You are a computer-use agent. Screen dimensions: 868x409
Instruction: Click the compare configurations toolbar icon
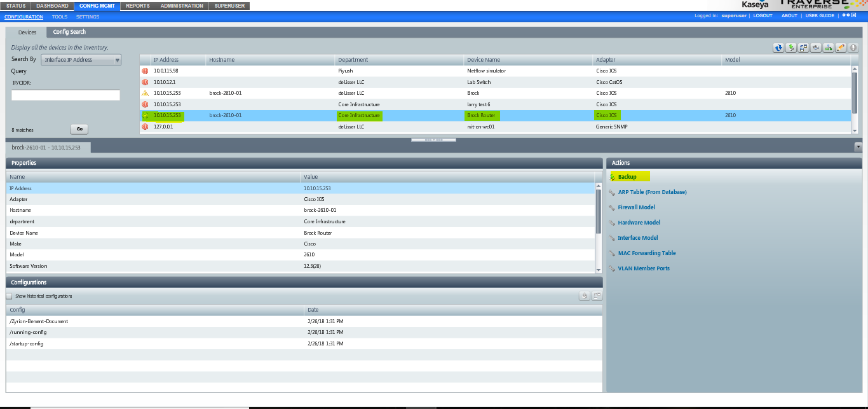[x=803, y=48]
